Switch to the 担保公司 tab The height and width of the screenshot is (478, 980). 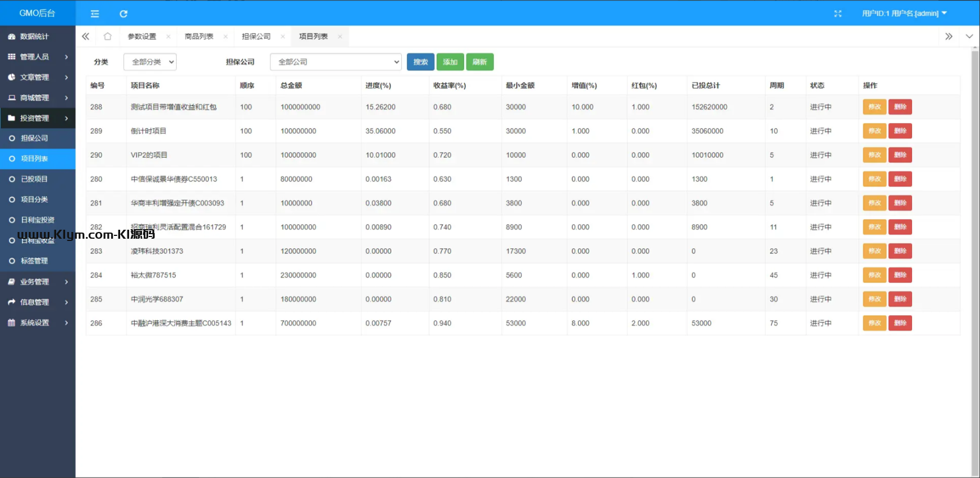pyautogui.click(x=256, y=37)
